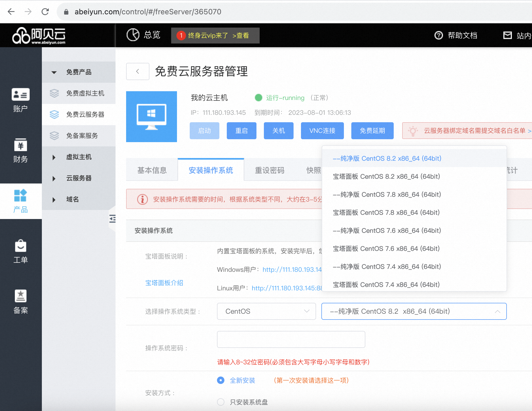Select the 全新安装 radio option
This screenshot has height=411, width=532.
[x=221, y=380]
